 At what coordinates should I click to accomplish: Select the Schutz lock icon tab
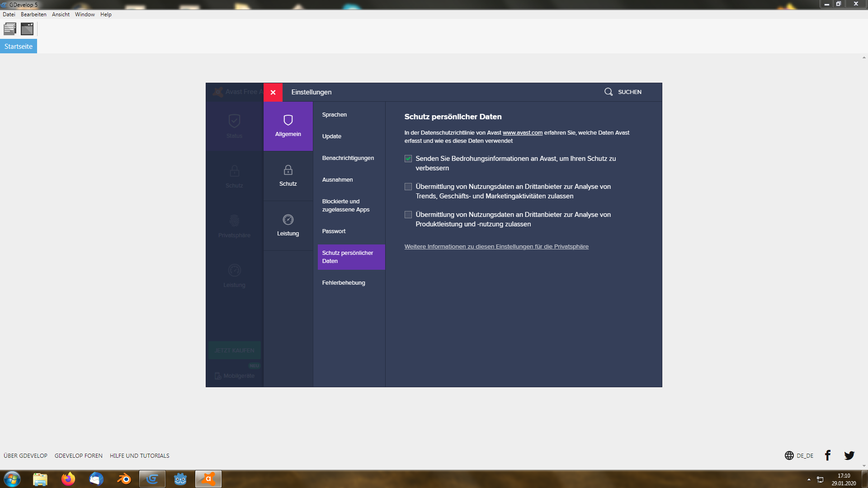pyautogui.click(x=288, y=176)
